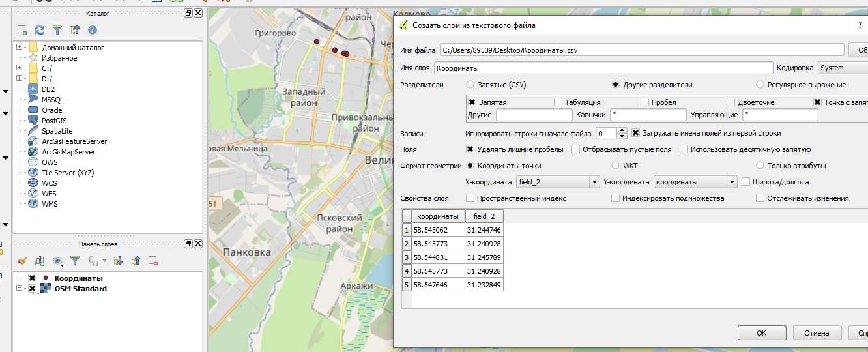
Task: Click the Refresh icon in the Каталог toolbar
Action: click(x=40, y=30)
